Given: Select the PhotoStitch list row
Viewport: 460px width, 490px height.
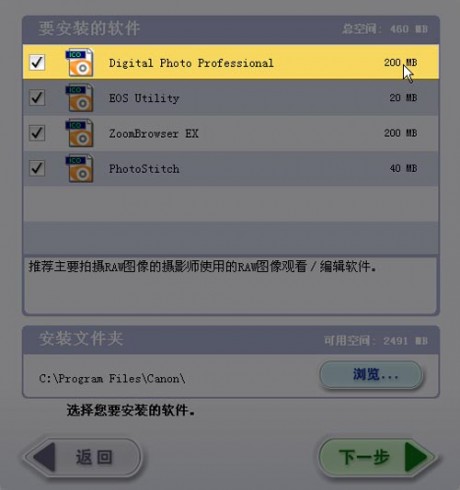Looking at the screenshot, I should (231, 168).
